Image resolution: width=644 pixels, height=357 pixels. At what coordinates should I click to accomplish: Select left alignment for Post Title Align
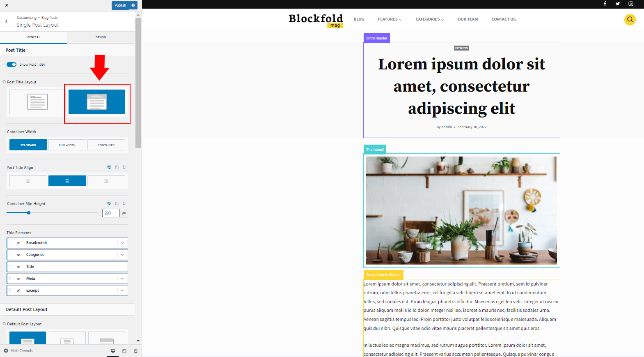click(x=28, y=181)
